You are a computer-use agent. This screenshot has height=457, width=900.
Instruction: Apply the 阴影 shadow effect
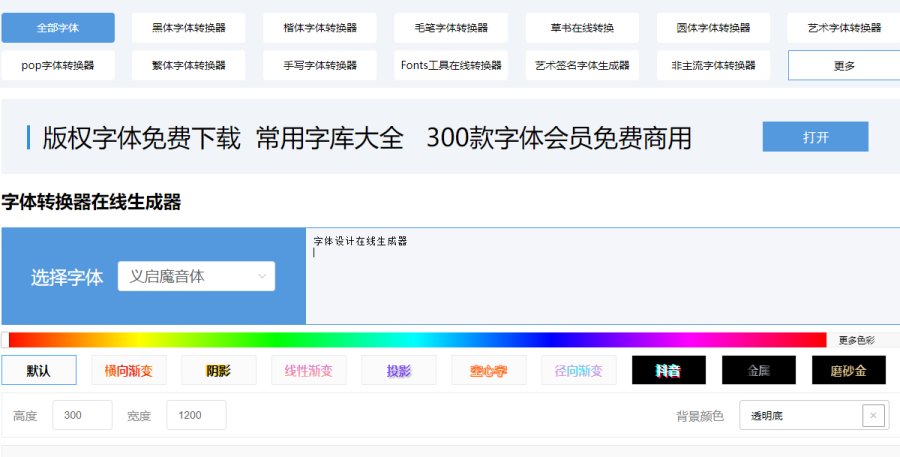219,370
